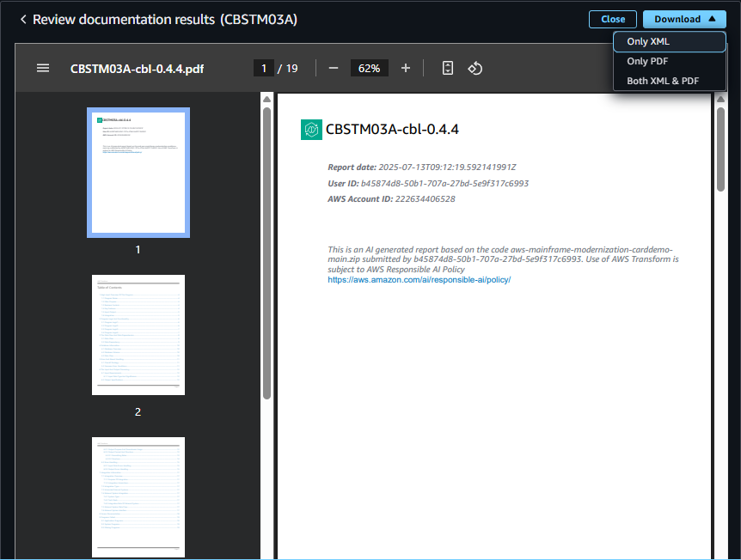Select Only XML download option
This screenshot has width=741, height=560.
click(669, 41)
